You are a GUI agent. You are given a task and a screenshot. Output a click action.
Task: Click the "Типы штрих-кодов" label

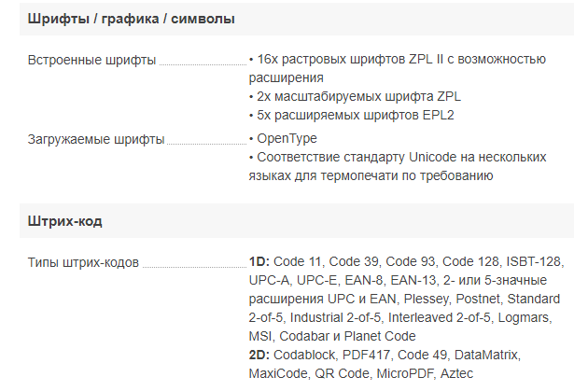pos(84,262)
